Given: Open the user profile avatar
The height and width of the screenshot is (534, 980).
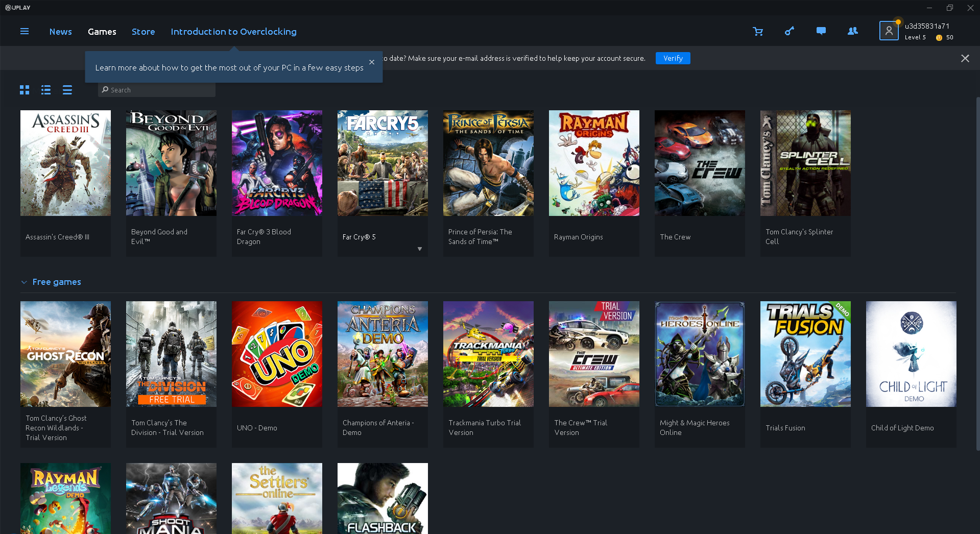Looking at the screenshot, I should [x=889, y=31].
